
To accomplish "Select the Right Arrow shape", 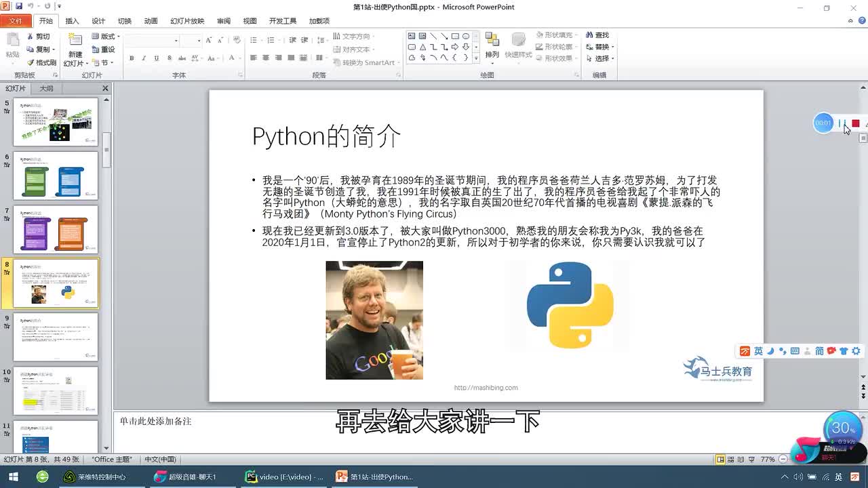I will (455, 47).
